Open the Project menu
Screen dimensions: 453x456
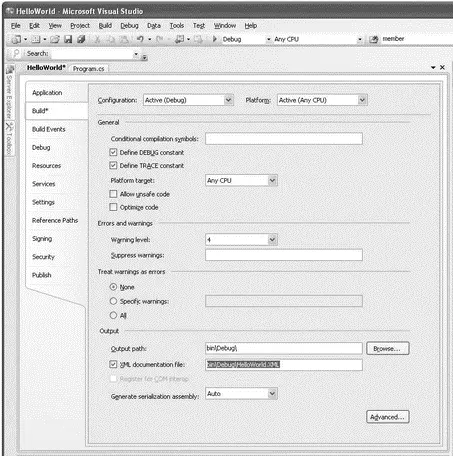point(80,26)
